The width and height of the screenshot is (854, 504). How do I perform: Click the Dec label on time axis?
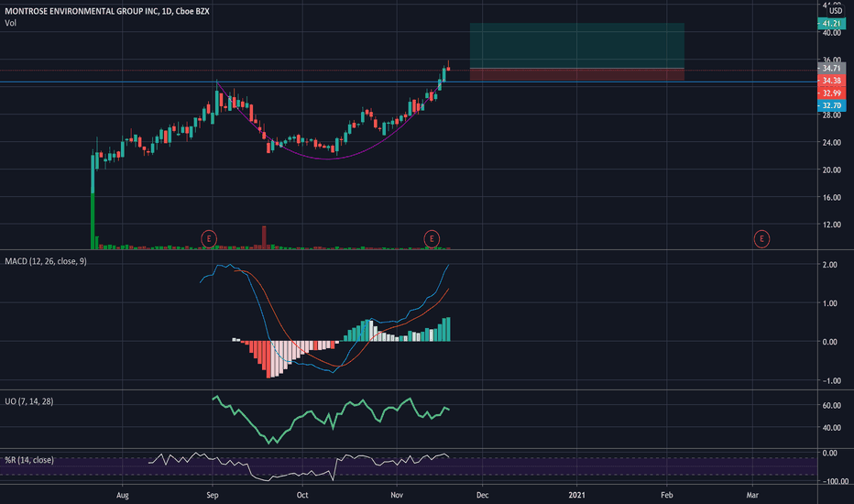[x=483, y=495]
